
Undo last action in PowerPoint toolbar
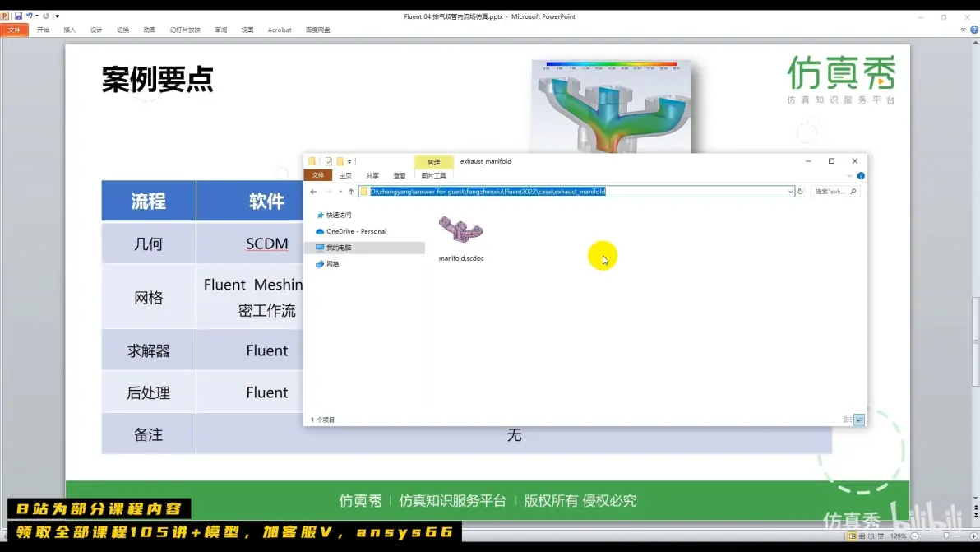tap(29, 16)
